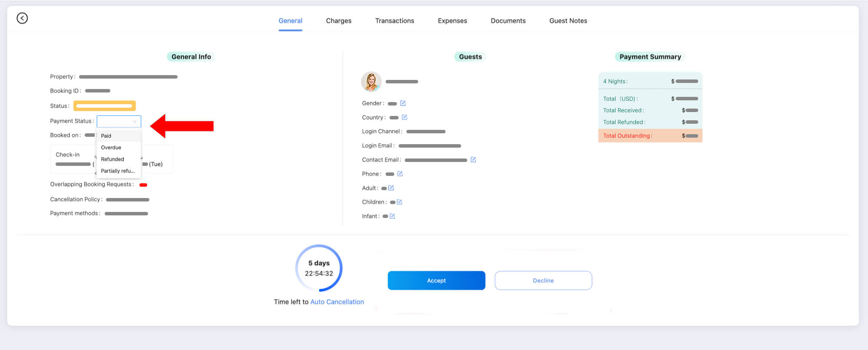Open the Documents tab
The width and height of the screenshot is (868, 350).
coord(508,21)
